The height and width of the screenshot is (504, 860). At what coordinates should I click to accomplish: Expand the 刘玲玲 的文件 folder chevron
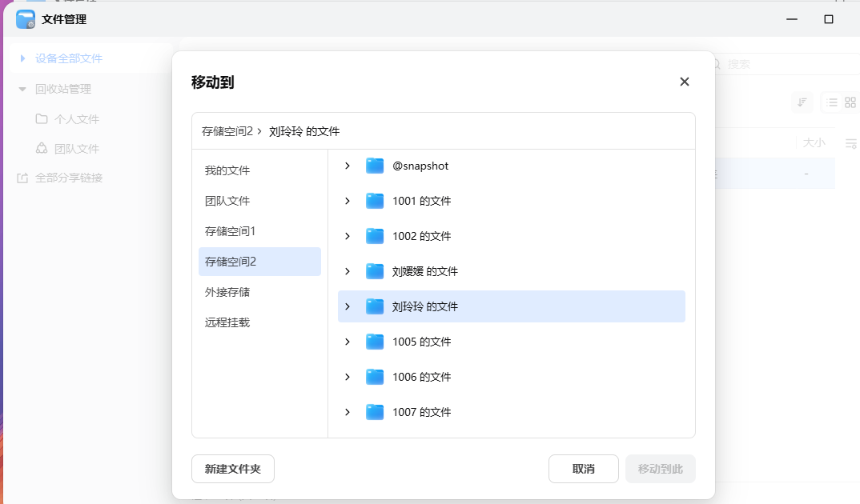pyautogui.click(x=348, y=306)
